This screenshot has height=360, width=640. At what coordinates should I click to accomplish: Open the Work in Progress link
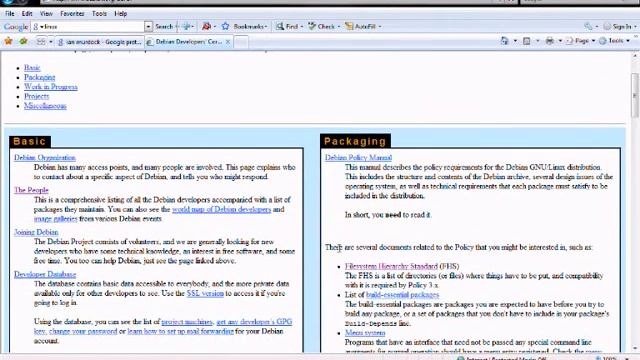tap(51, 87)
